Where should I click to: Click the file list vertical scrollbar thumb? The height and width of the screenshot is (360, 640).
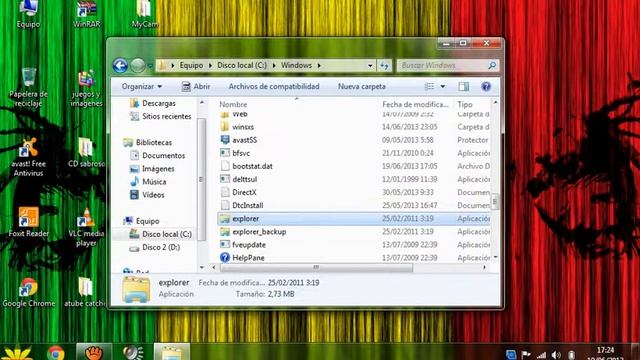495,201
